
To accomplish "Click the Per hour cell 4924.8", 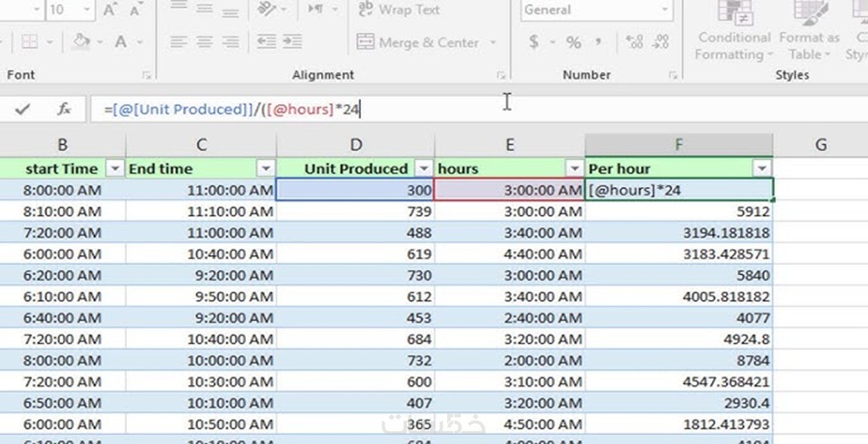I will [x=679, y=340].
